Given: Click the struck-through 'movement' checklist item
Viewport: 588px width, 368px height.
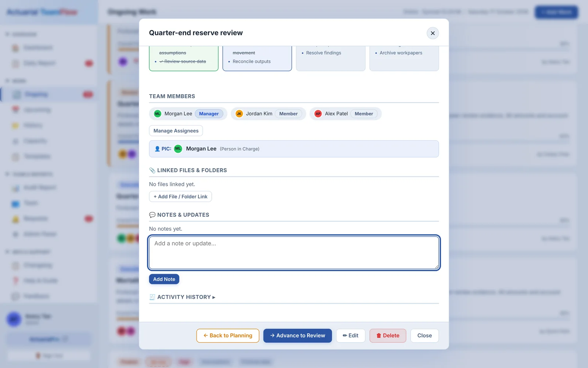Looking at the screenshot, I should point(244,53).
